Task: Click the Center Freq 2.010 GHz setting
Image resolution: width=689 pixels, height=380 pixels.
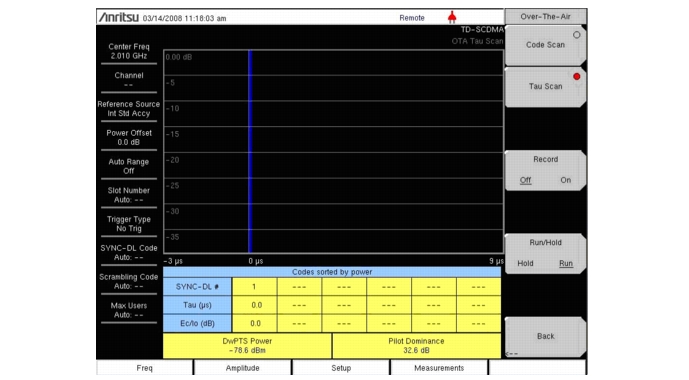Action: pyautogui.click(x=129, y=51)
